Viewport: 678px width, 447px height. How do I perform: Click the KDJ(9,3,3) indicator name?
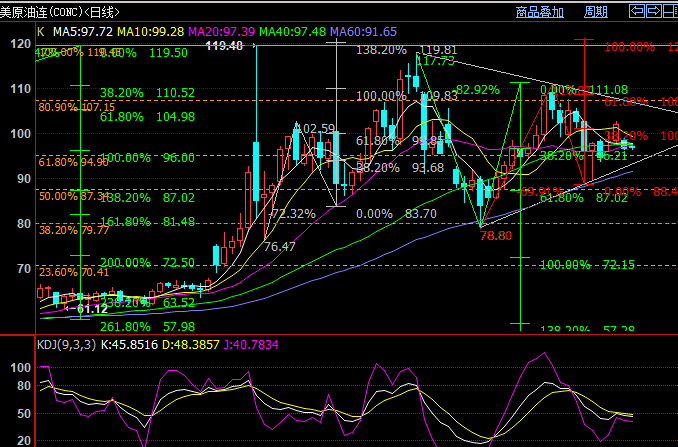click(66, 345)
